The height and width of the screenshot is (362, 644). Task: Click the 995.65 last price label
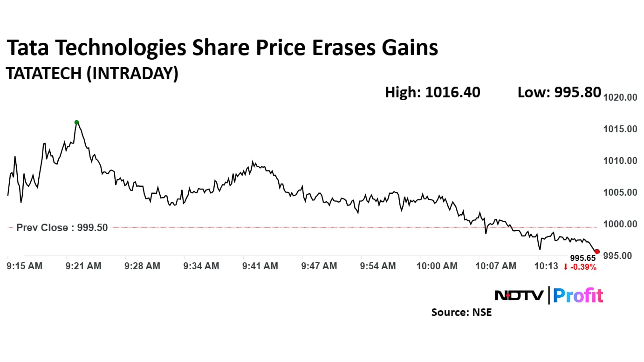pos(582,258)
